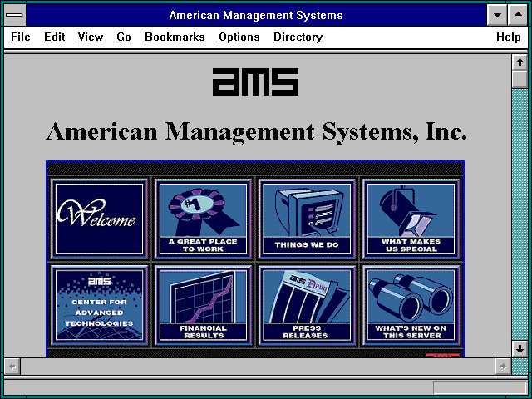532x399 pixels.
Task: Open the Bookmarks menu
Action: click(175, 37)
